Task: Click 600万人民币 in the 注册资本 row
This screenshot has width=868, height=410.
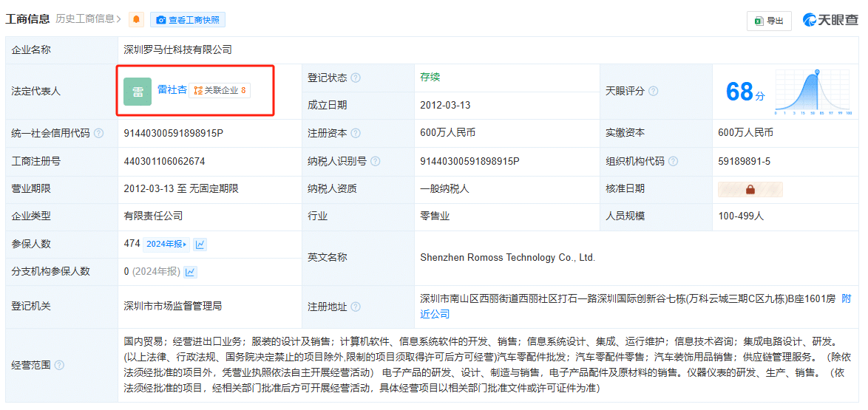Action: coord(448,133)
